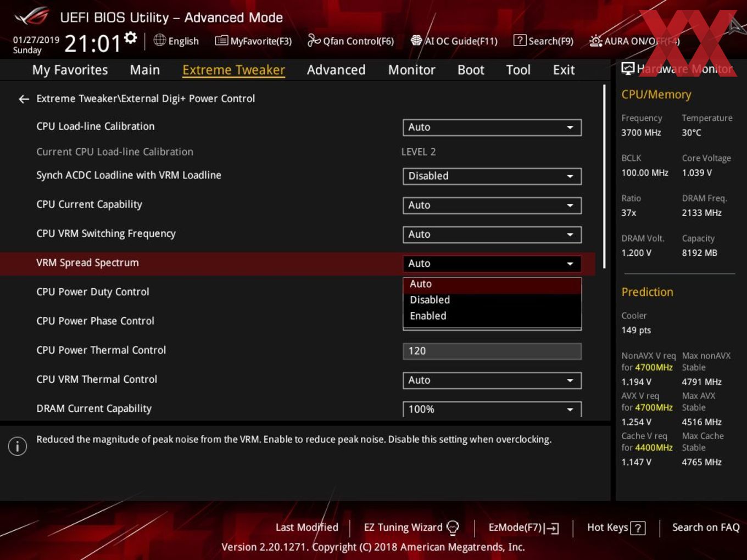This screenshot has height=560, width=747.
Task: Choose Auto in the open dropdown list
Action: [492, 284]
